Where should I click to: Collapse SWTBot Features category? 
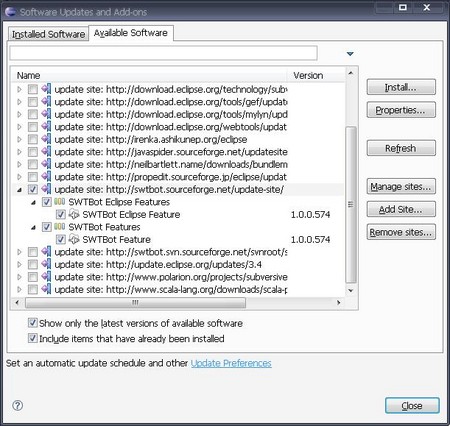33,227
